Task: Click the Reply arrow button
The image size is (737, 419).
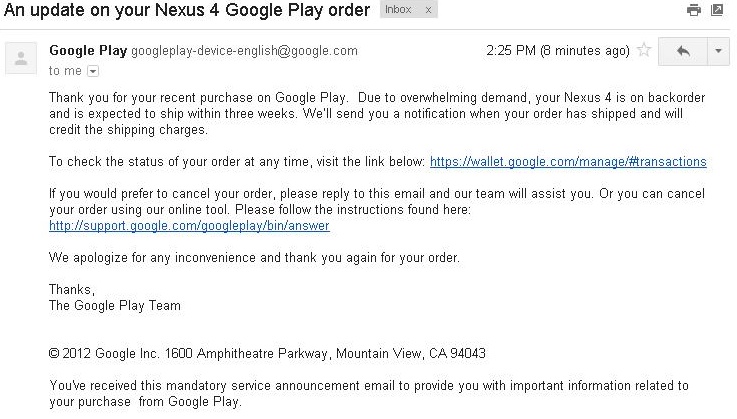Action: coord(684,51)
